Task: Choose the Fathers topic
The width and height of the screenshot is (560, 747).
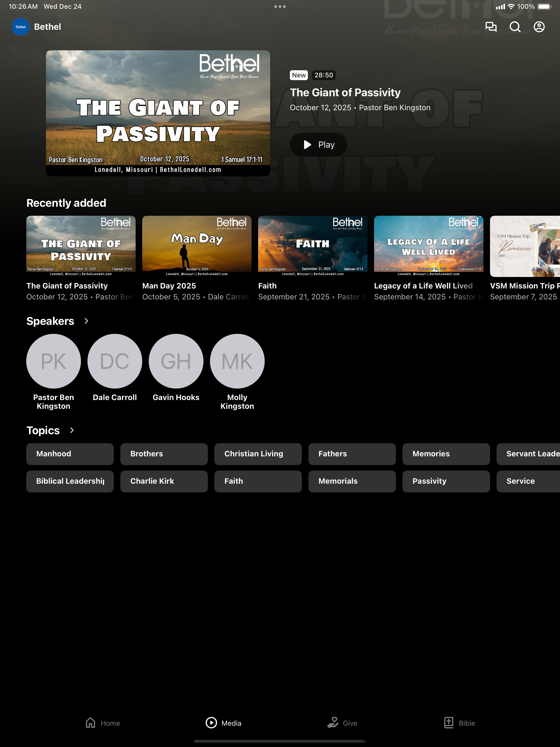Action: tap(352, 454)
